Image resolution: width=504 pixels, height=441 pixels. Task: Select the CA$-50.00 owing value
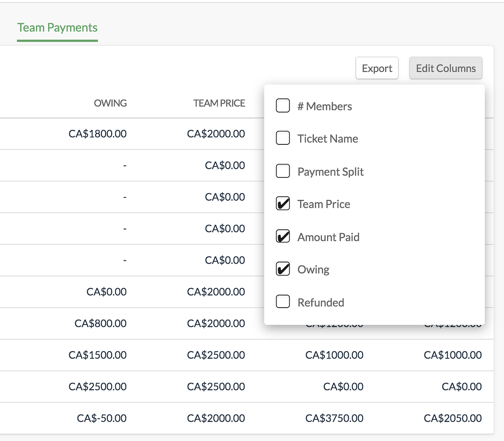coord(102,418)
